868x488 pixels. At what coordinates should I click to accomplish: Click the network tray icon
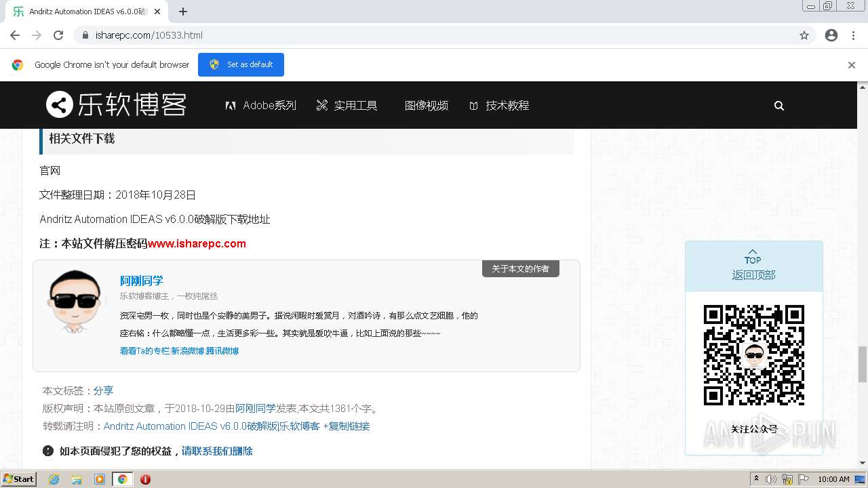coord(787,479)
